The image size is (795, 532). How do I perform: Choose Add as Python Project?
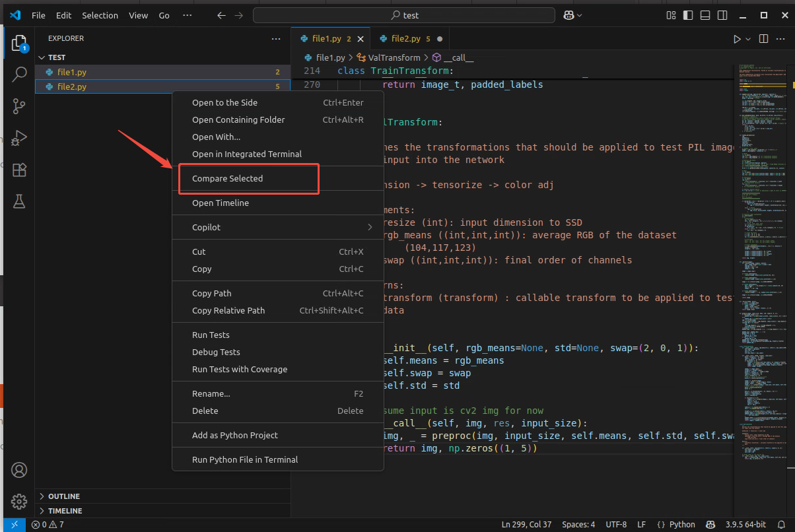coord(278,435)
